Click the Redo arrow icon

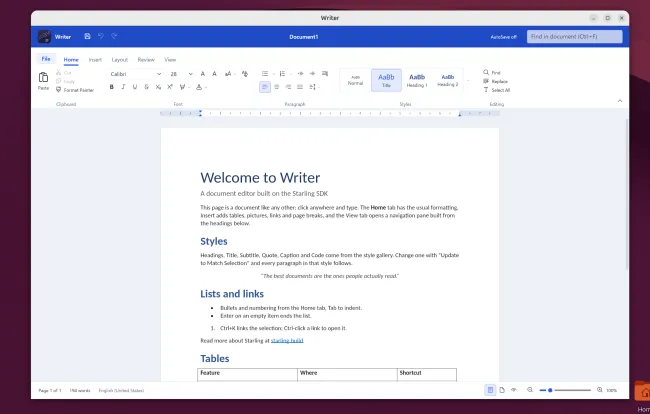pyautogui.click(x=114, y=36)
